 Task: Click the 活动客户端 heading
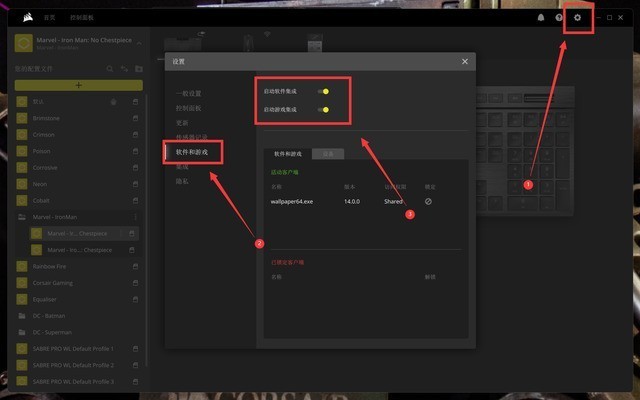284,172
